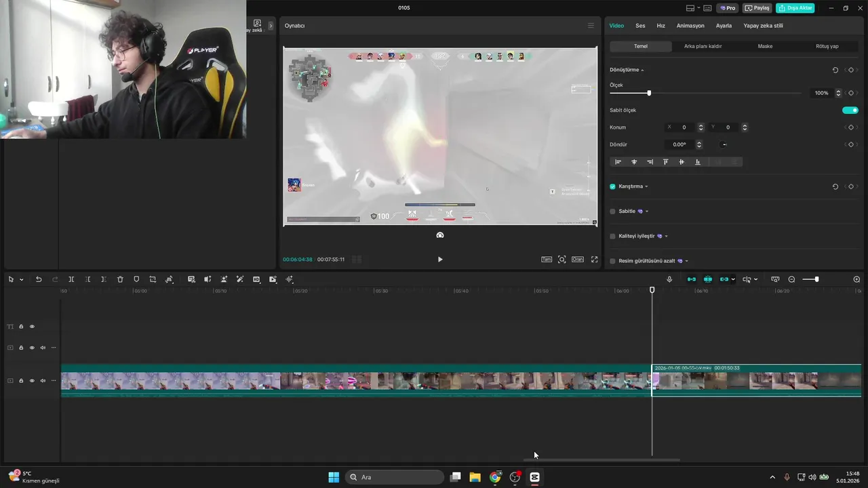The height and width of the screenshot is (488, 868).
Task: Open the Ayarla tab
Action: 724,26
